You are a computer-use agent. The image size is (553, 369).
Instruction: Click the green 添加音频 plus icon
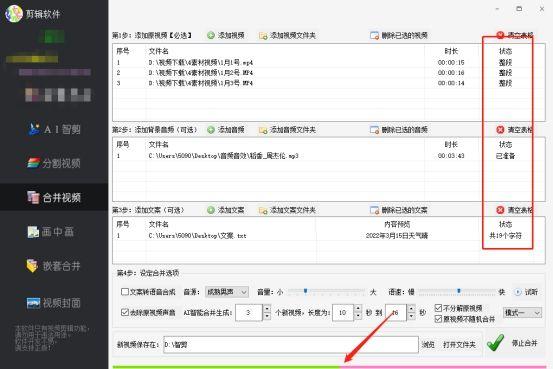[x=211, y=130]
